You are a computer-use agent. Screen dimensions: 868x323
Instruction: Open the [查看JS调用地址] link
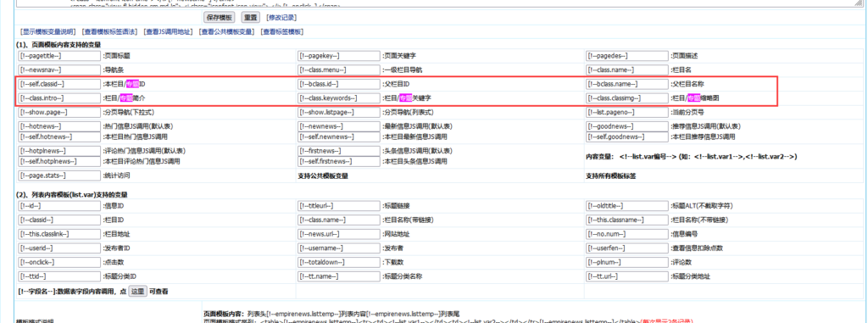click(168, 32)
